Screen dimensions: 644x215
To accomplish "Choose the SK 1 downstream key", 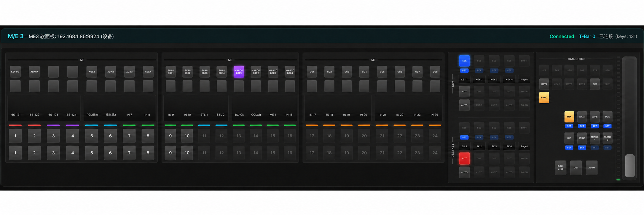I will pos(464,146).
